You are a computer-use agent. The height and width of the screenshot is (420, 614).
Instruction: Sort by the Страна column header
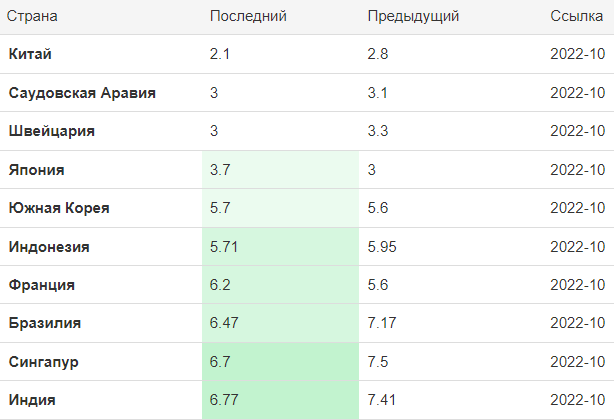pyautogui.click(x=32, y=16)
